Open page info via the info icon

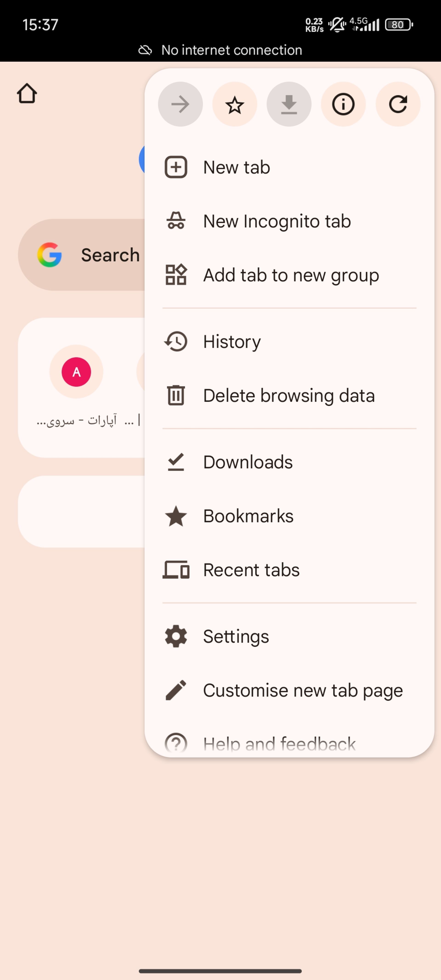pyautogui.click(x=343, y=104)
